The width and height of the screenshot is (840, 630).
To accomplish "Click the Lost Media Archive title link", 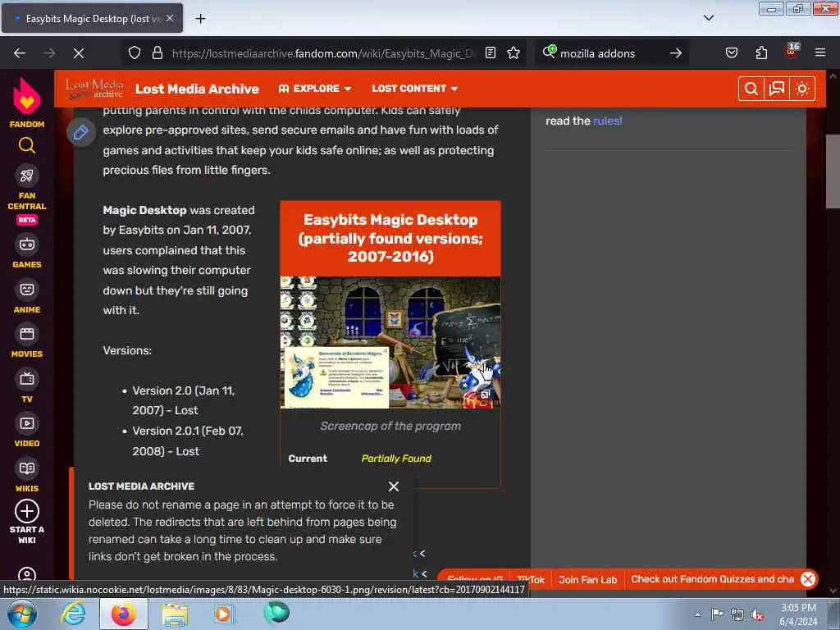I will tap(197, 89).
